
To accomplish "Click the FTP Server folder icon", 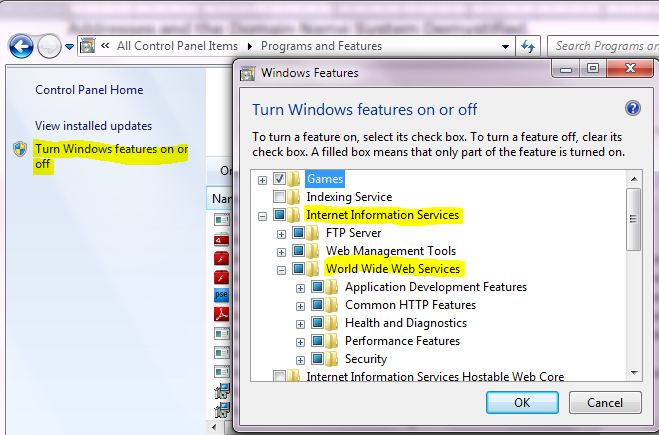I will pyautogui.click(x=312, y=233).
